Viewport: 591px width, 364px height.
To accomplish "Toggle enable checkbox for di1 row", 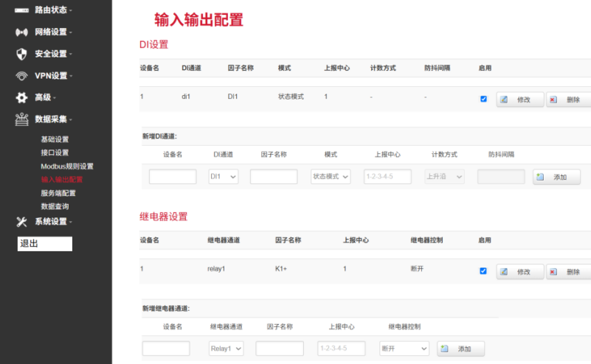I will click(x=483, y=99).
